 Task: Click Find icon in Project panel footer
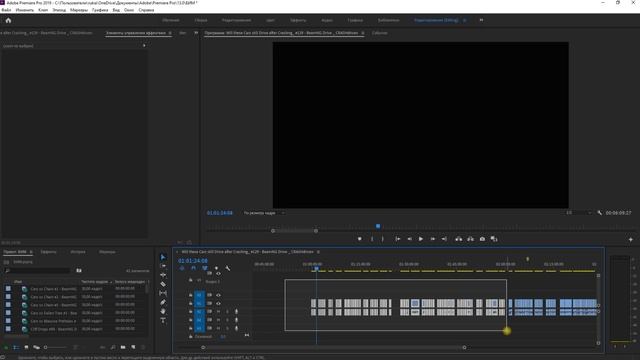click(x=113, y=347)
